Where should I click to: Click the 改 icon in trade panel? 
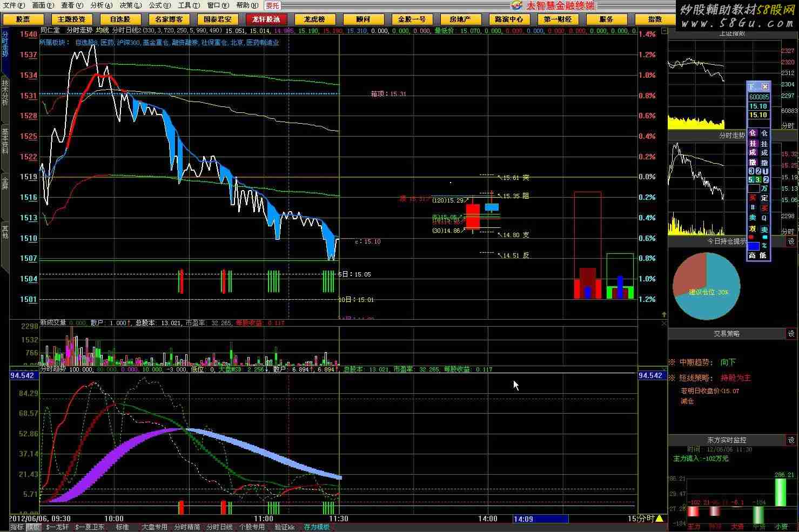click(753, 228)
